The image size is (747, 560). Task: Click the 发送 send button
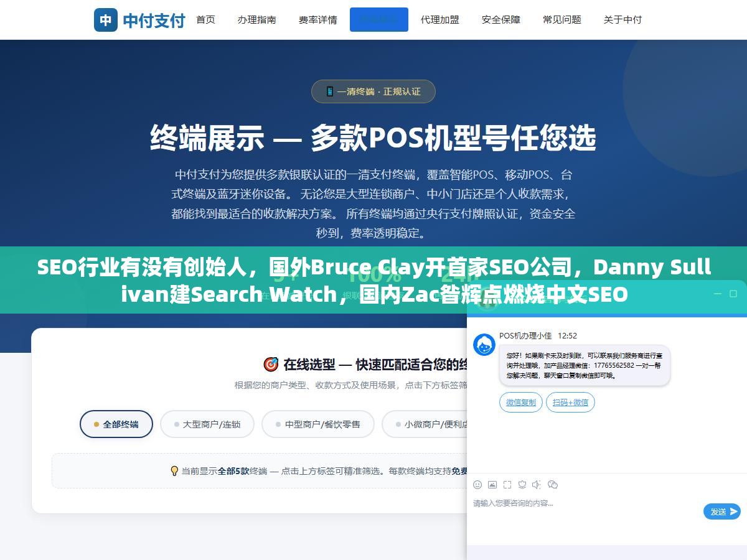(x=722, y=511)
